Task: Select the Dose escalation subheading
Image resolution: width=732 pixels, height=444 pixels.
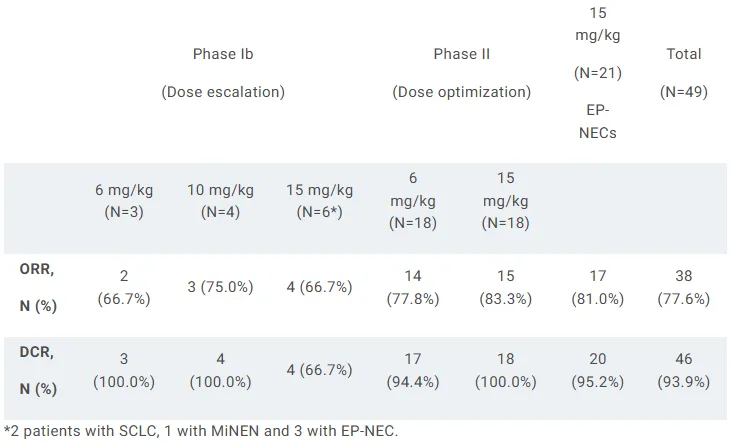Action: click(x=223, y=92)
